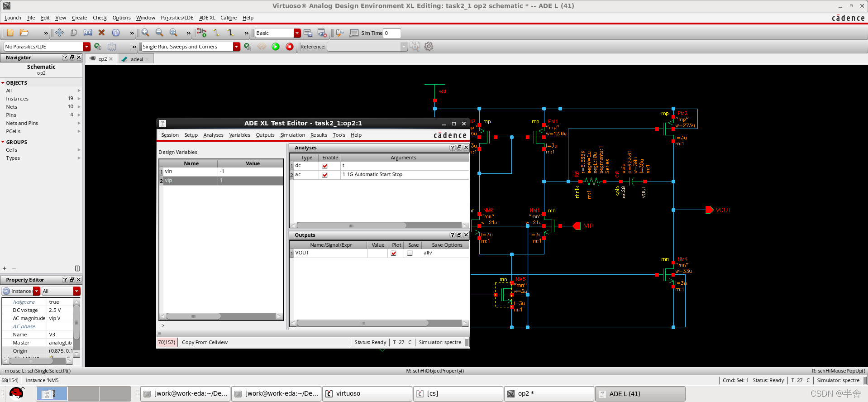Open the Basic workspace dropdown
The width and height of the screenshot is (868, 402).
(297, 33)
